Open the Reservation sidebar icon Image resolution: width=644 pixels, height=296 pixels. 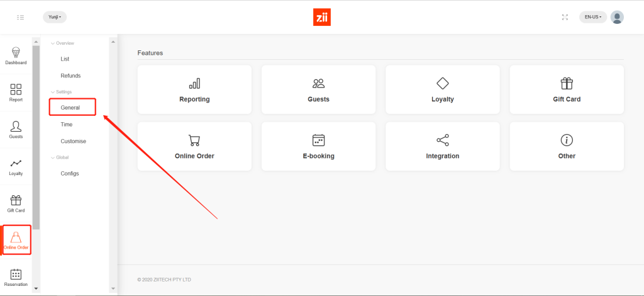coord(16,277)
